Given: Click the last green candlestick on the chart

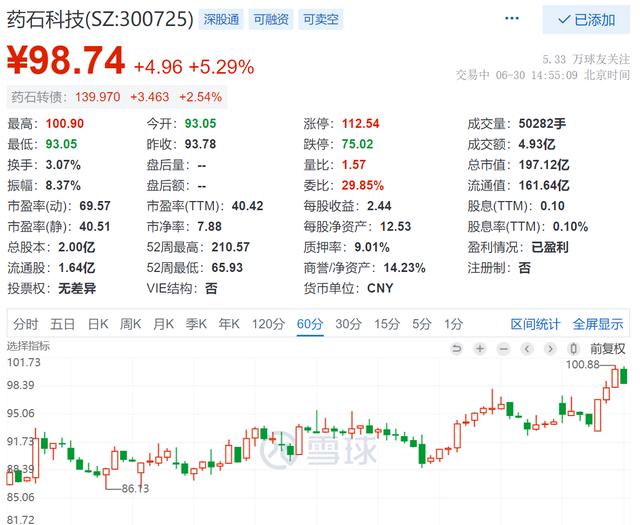Looking at the screenshot, I should click(623, 376).
